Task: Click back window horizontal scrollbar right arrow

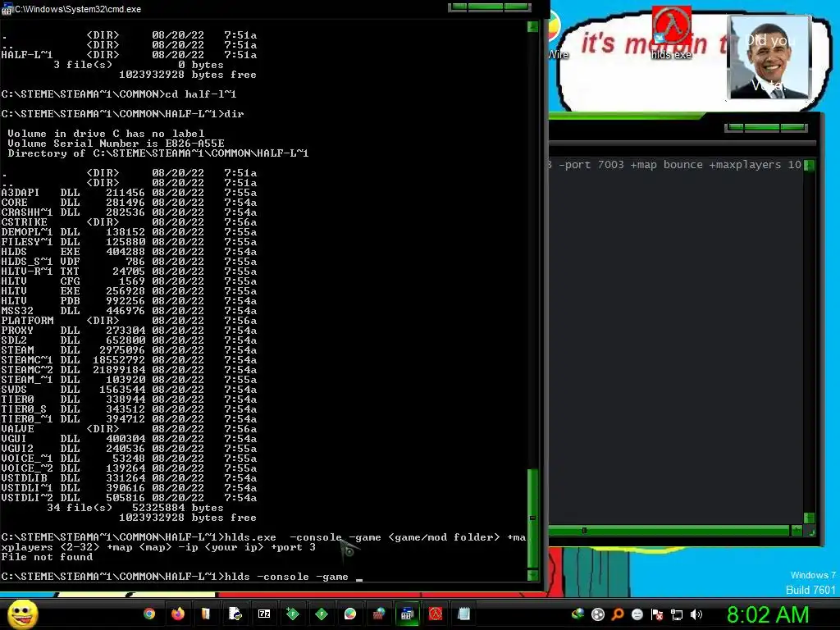Action: (797, 531)
